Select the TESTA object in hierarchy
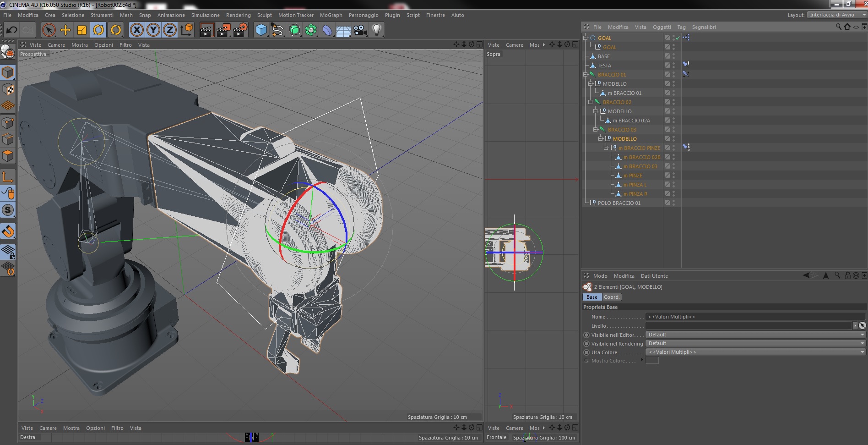This screenshot has height=445, width=868. pos(604,66)
